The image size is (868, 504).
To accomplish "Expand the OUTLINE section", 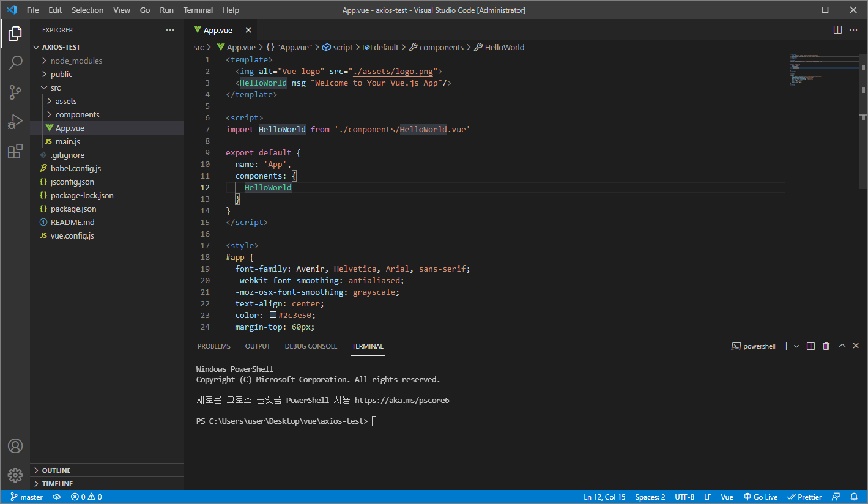I will 107,470.
